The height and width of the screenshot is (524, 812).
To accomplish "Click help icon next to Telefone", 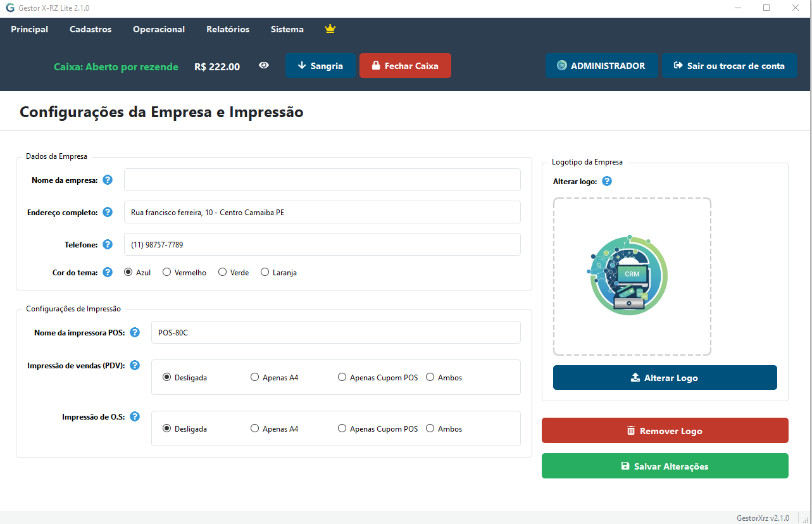I will click(x=108, y=244).
